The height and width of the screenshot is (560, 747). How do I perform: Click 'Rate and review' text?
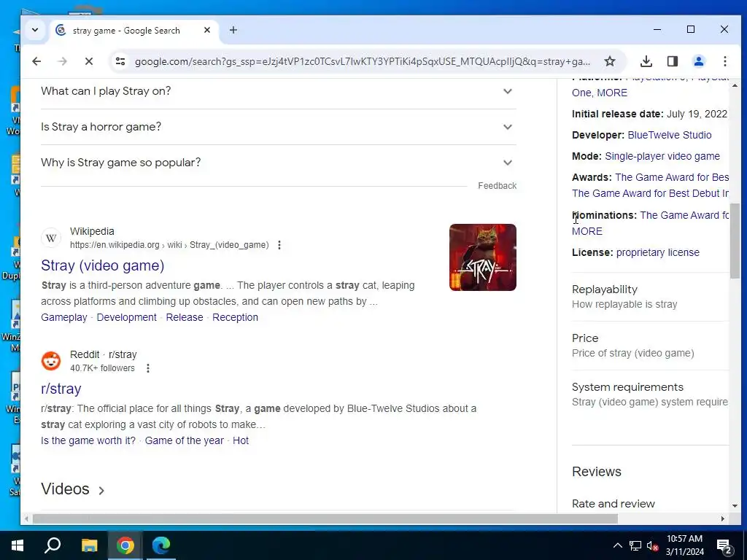(613, 503)
